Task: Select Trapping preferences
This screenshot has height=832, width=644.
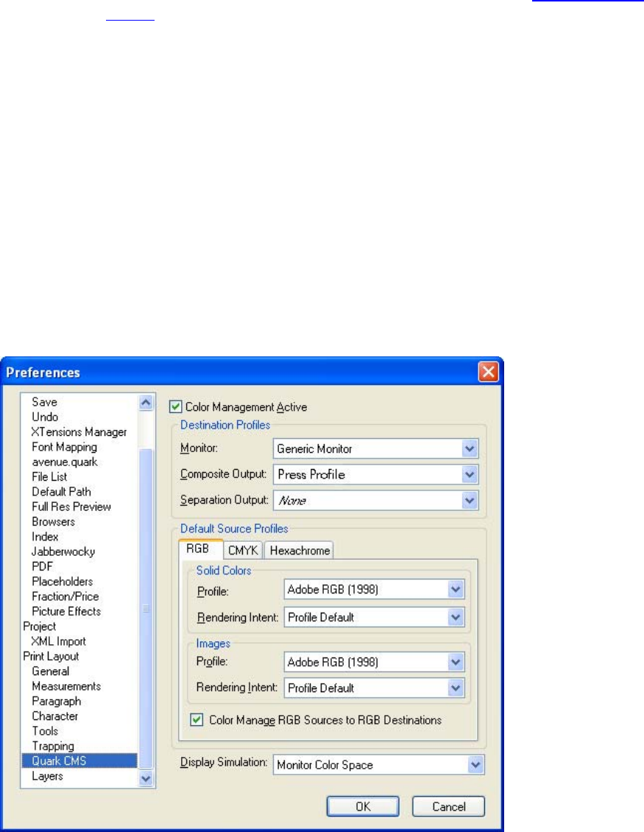Action: click(52, 746)
